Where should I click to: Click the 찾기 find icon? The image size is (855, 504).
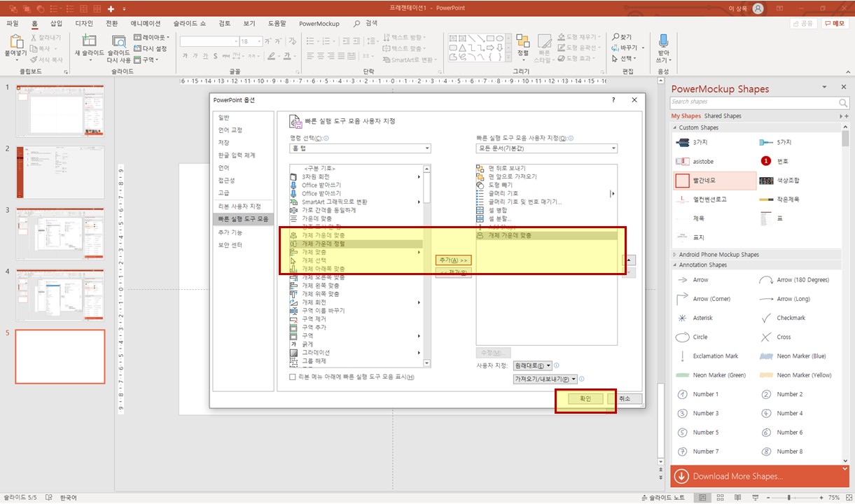click(622, 37)
